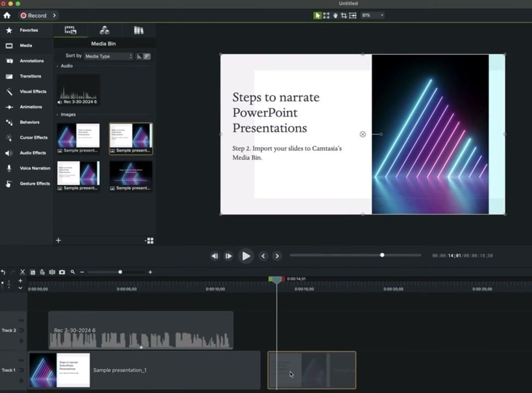Viewport: 532px width, 393px height.
Task: Switch to the Library tab icon
Action: [x=139, y=31]
